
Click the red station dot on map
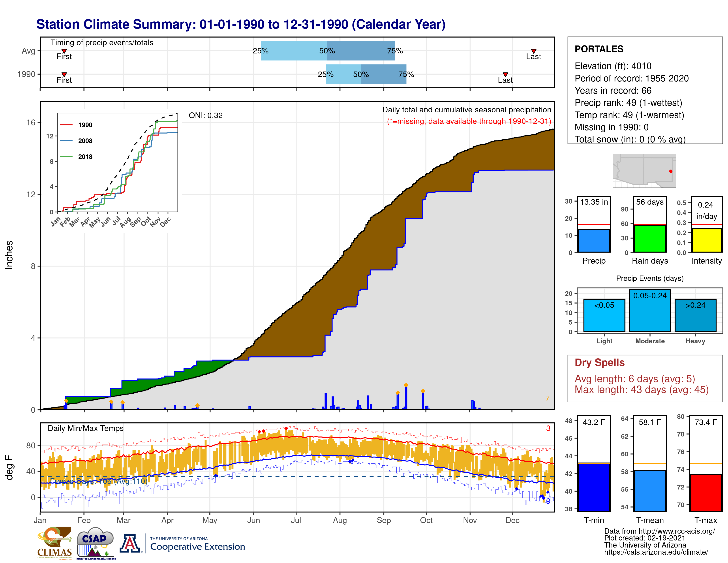(x=671, y=171)
